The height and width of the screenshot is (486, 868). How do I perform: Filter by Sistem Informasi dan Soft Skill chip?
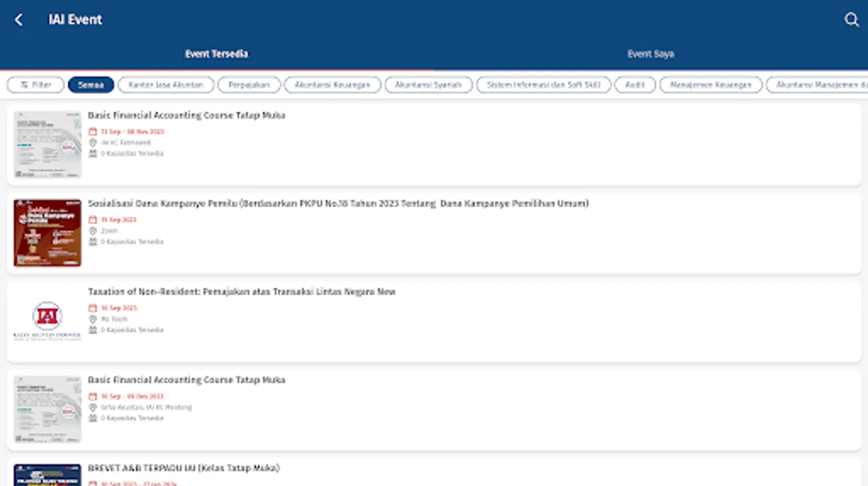(x=544, y=85)
